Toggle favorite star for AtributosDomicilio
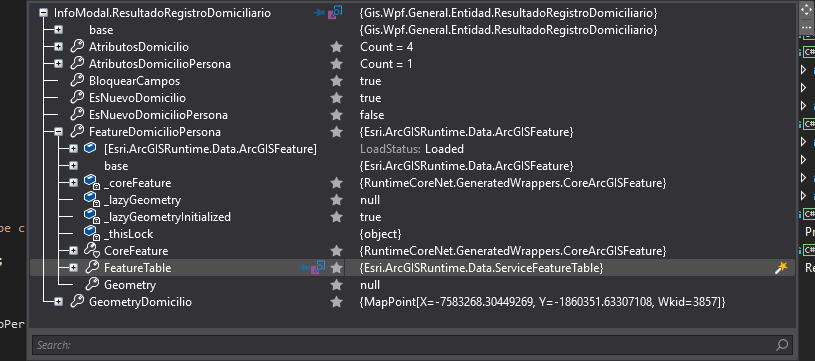This screenshot has width=815, height=361. pyautogui.click(x=337, y=47)
